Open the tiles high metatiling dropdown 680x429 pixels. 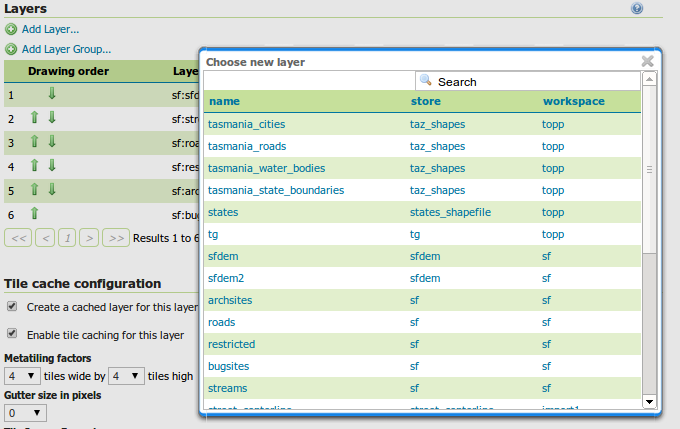click(x=126, y=376)
